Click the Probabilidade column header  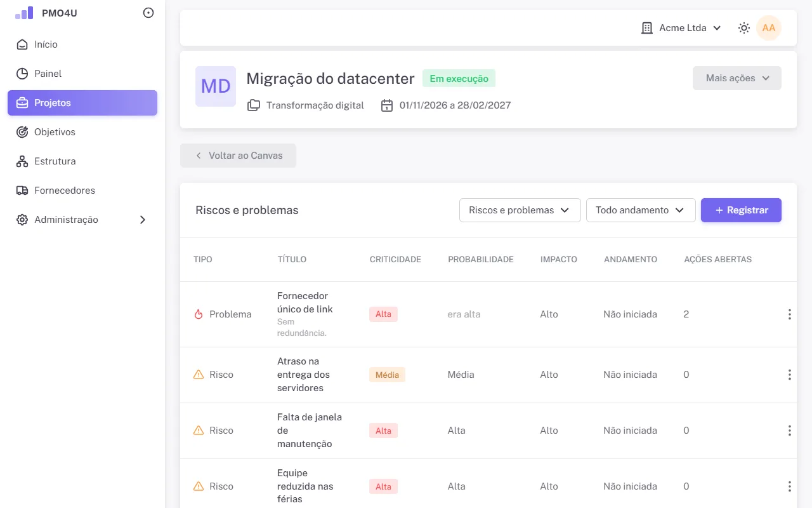coord(481,260)
